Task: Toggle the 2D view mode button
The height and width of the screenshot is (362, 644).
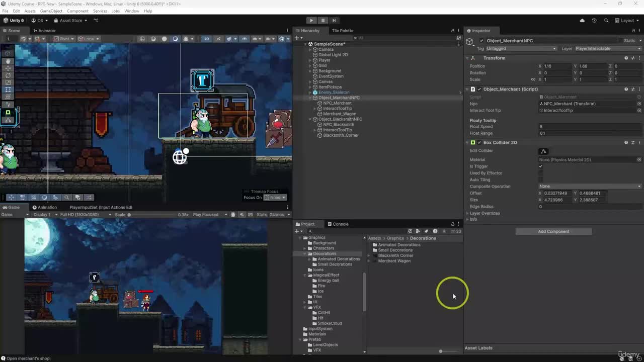Action: pyautogui.click(x=206, y=39)
